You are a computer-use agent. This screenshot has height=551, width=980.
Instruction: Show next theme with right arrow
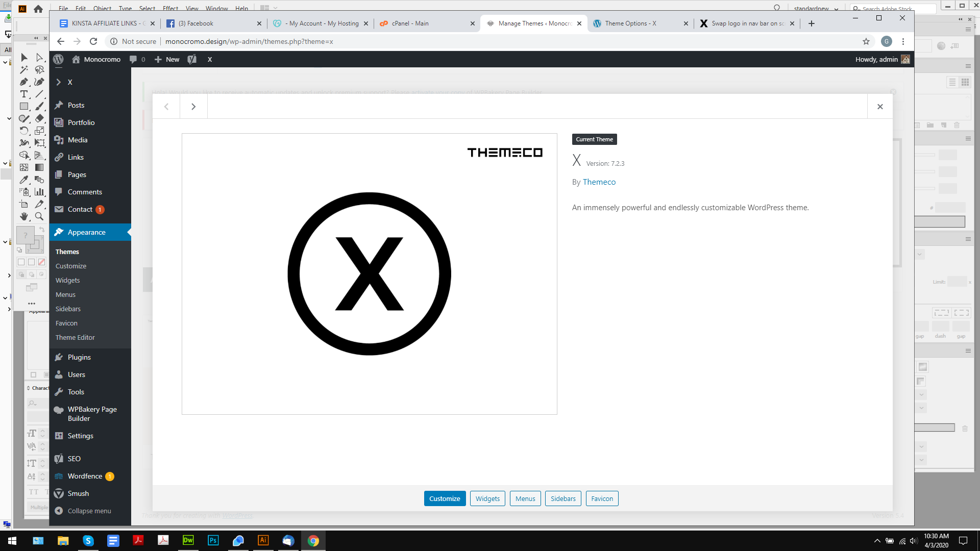193,107
